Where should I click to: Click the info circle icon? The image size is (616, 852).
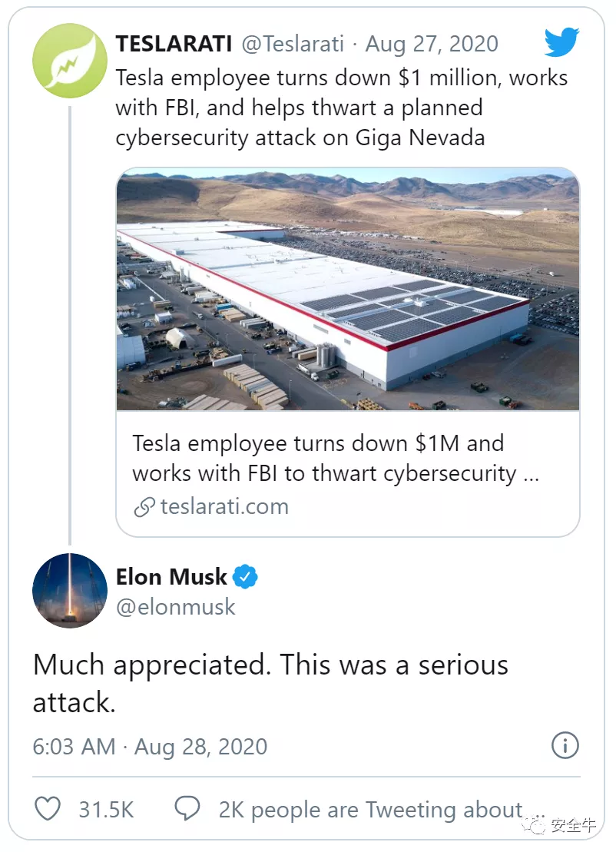[565, 745]
